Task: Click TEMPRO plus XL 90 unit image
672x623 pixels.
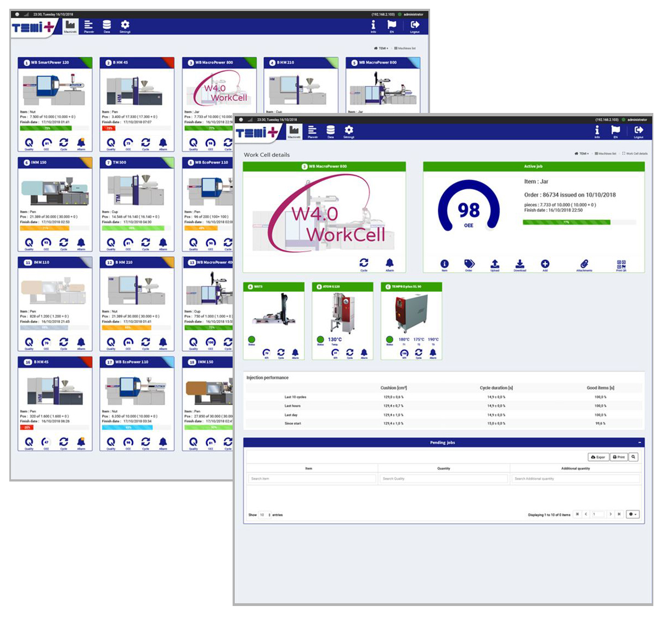Action: tap(411, 313)
